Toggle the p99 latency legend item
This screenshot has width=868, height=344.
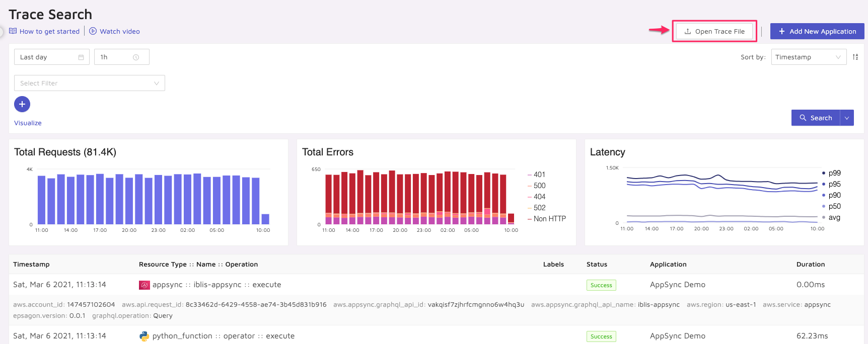point(832,173)
